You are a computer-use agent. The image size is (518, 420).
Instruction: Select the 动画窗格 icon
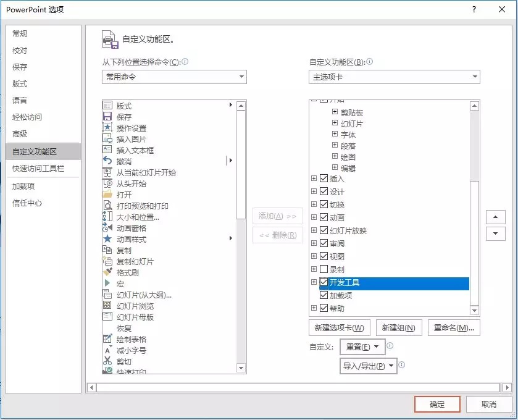pos(107,228)
